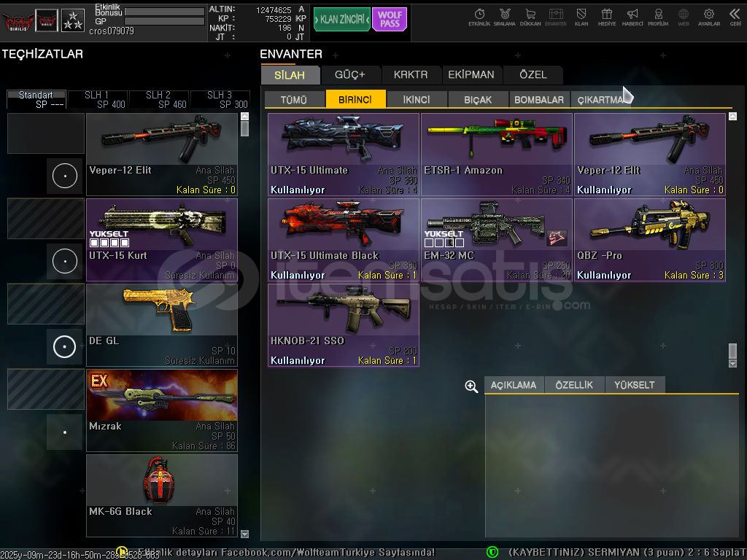
Task: Click the two-star rank badge icon
Action: click(73, 20)
